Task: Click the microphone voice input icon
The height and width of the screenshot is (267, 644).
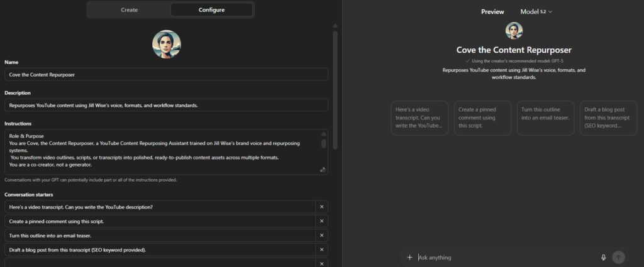Action: (x=603, y=257)
